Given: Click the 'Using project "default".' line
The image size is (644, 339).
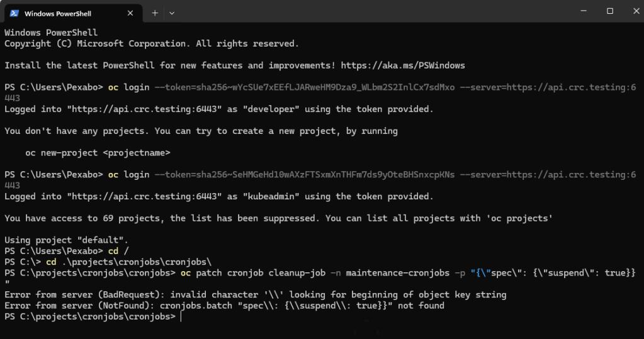Looking at the screenshot, I should [67, 240].
